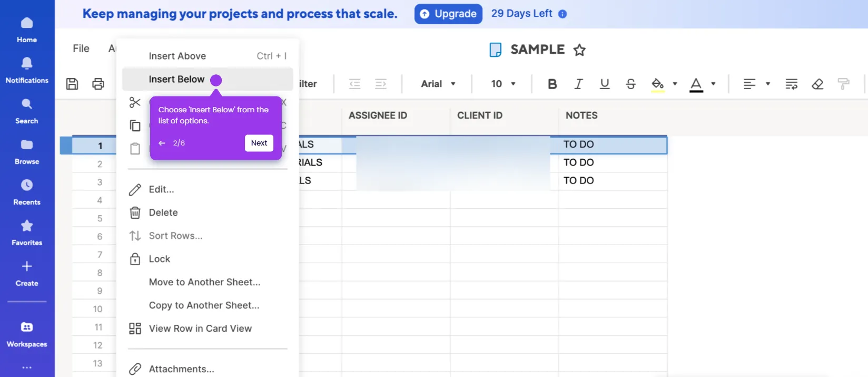
Task: Click the CLIENT ID column header
Action: (480, 115)
